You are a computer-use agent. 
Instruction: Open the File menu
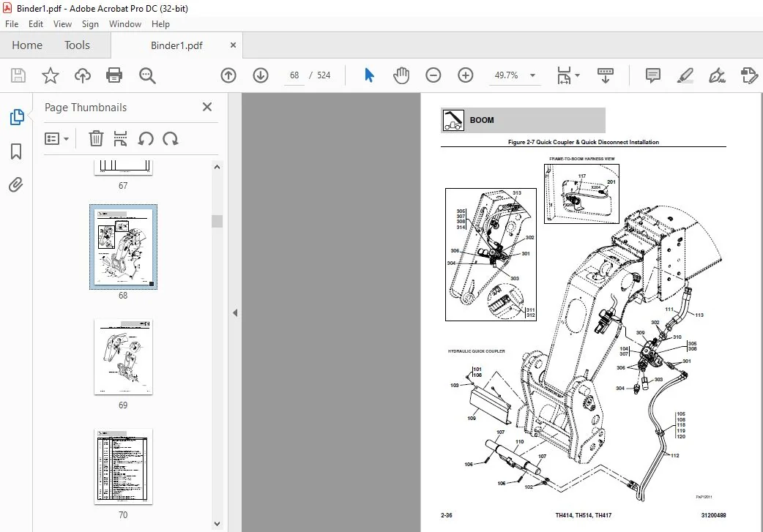[x=12, y=24]
